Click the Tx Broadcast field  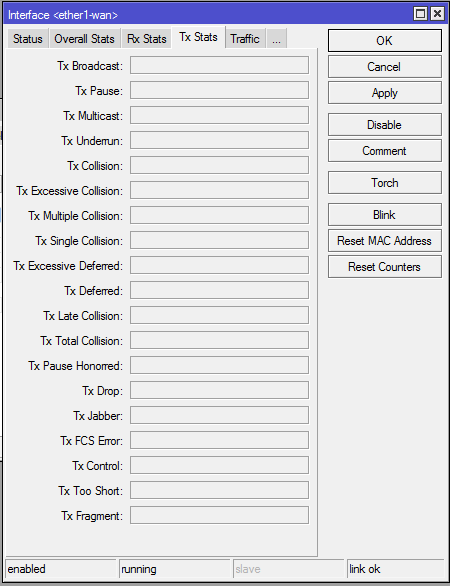pyautogui.click(x=219, y=65)
